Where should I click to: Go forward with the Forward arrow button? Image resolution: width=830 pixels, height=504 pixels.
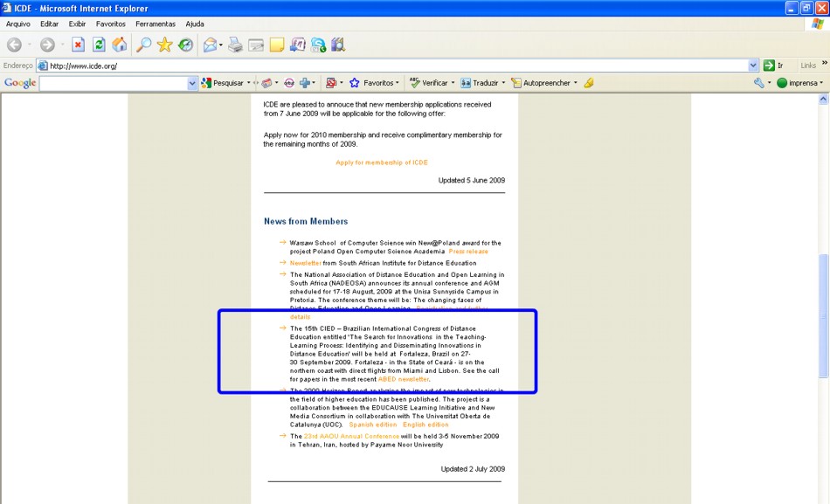coord(47,45)
